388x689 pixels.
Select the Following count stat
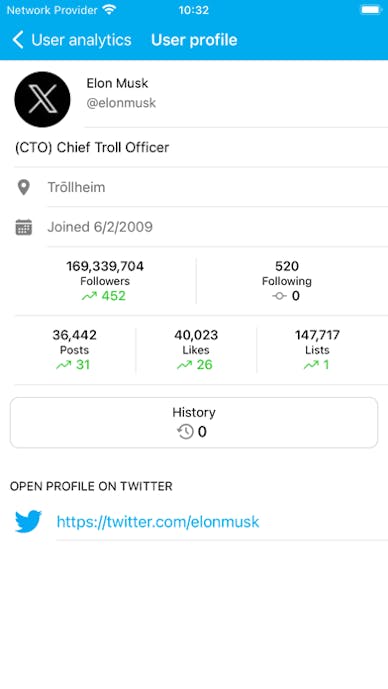(x=287, y=281)
